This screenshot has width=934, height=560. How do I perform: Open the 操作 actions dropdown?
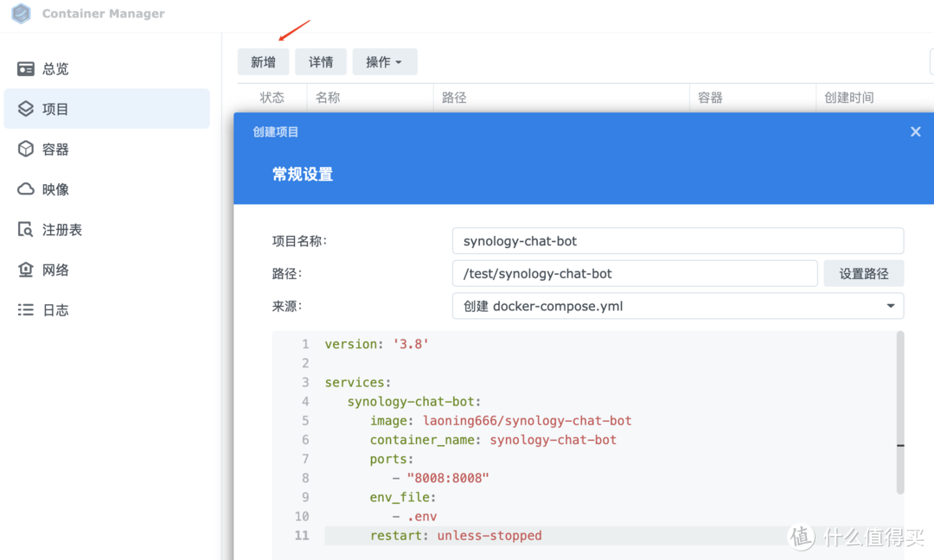[x=384, y=61]
